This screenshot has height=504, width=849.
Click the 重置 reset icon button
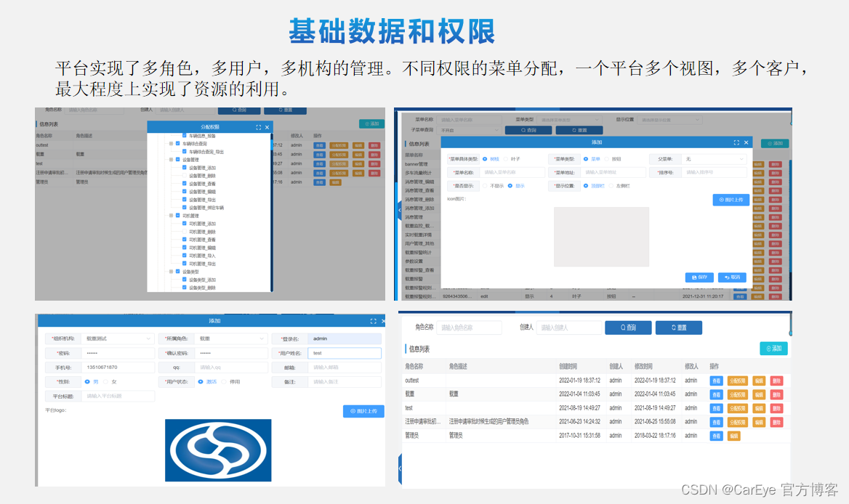coord(678,327)
